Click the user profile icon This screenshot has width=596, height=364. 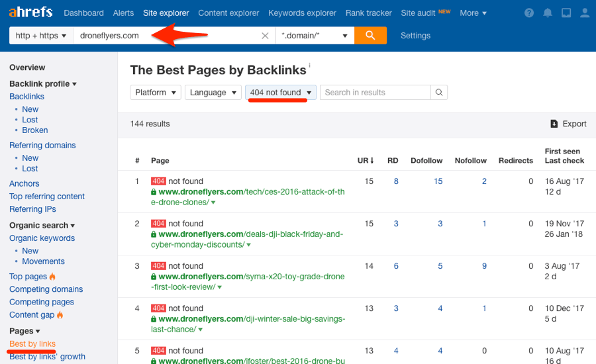585,13
